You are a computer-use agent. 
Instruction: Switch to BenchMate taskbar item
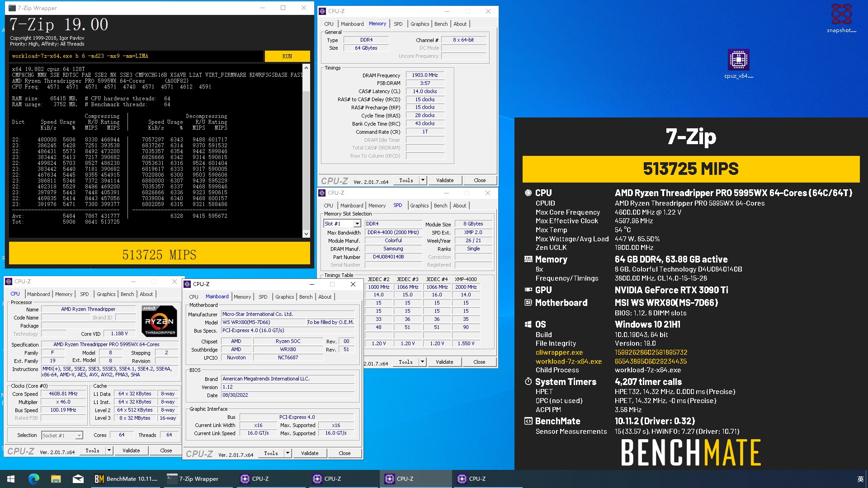point(126,479)
